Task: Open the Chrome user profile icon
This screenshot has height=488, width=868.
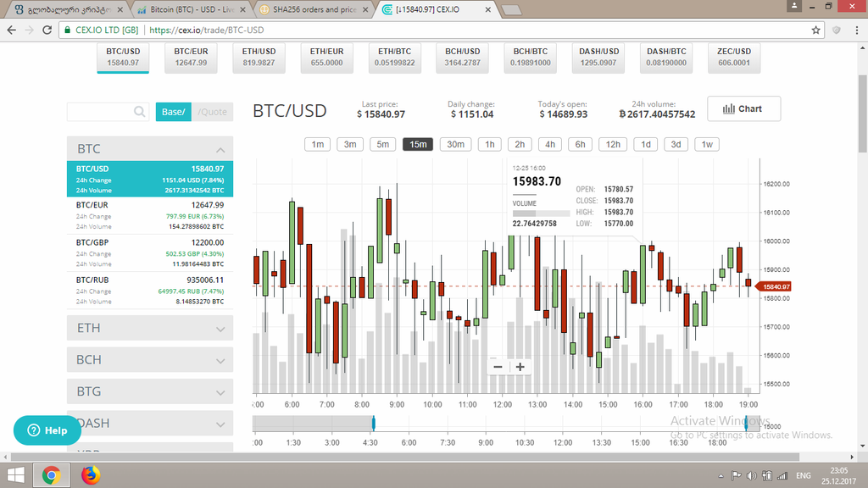Action: [793, 6]
